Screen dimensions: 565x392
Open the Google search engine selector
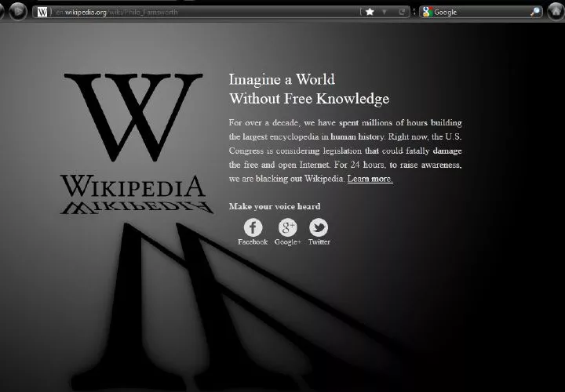pyautogui.click(x=428, y=12)
